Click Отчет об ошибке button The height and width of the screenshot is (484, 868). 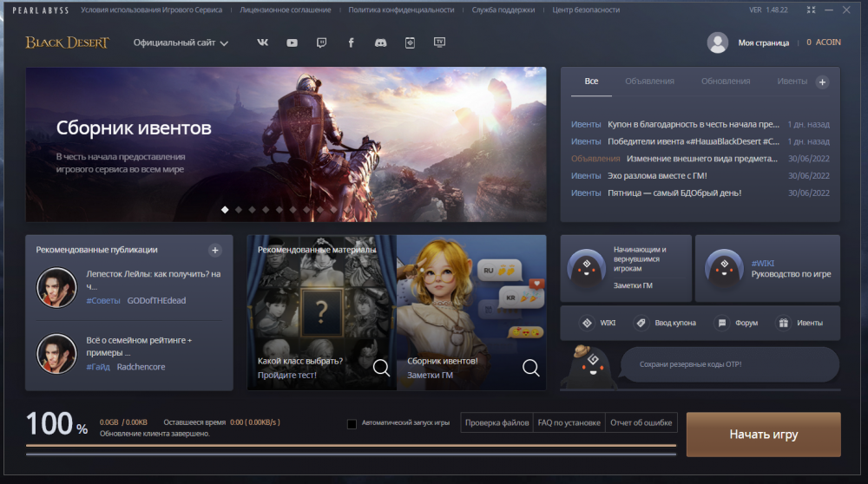[x=641, y=422]
